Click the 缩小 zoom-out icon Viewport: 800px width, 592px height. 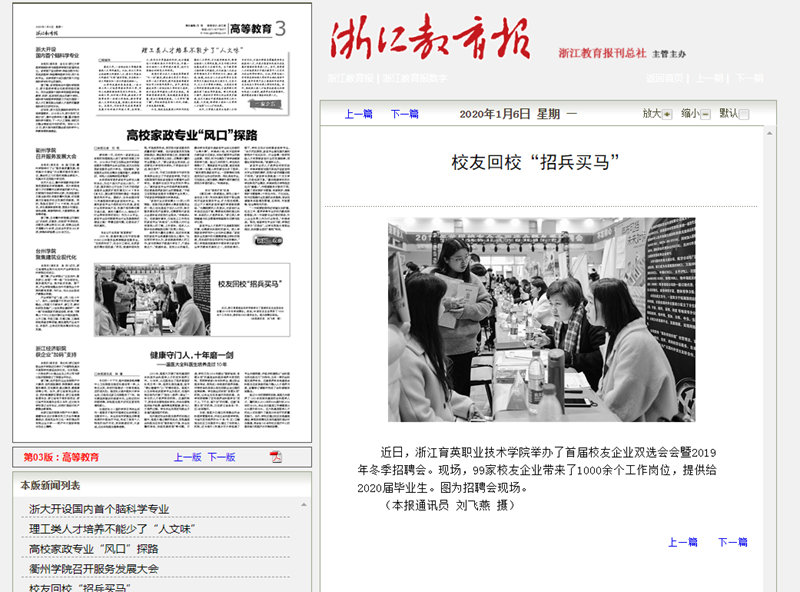705,114
